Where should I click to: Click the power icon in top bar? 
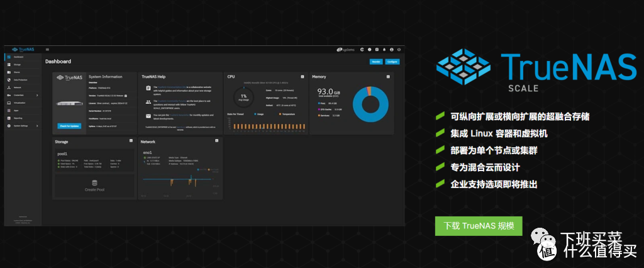399,49
